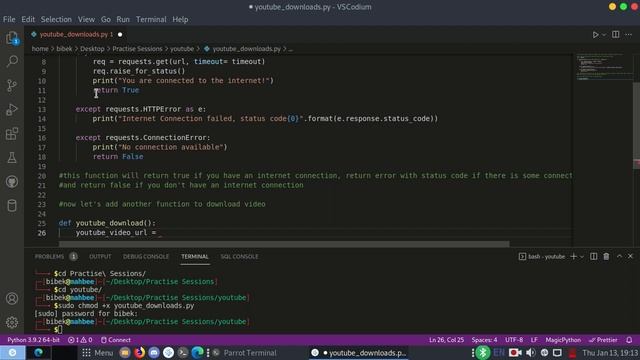Viewport: 640px width, 360px height.
Task: Launch Firefox from the taskbar
Action: click(x=140, y=353)
